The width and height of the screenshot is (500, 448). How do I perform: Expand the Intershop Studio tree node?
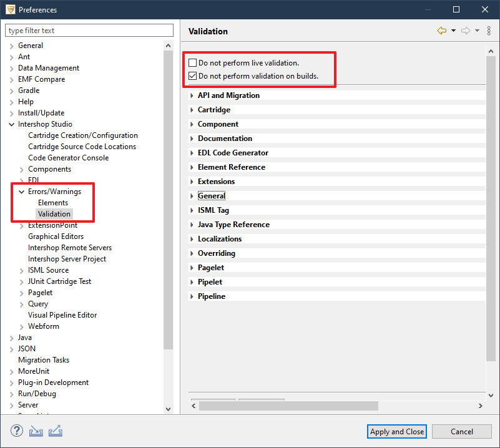(11, 124)
